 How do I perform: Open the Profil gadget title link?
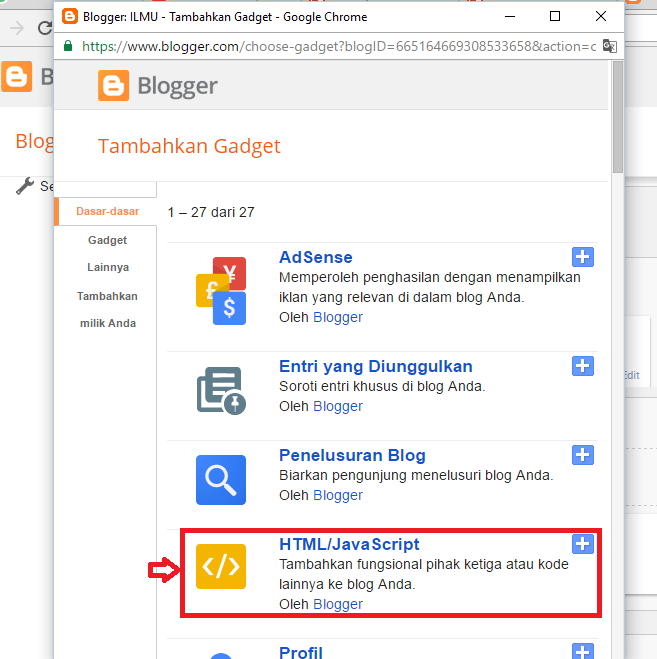(x=301, y=652)
